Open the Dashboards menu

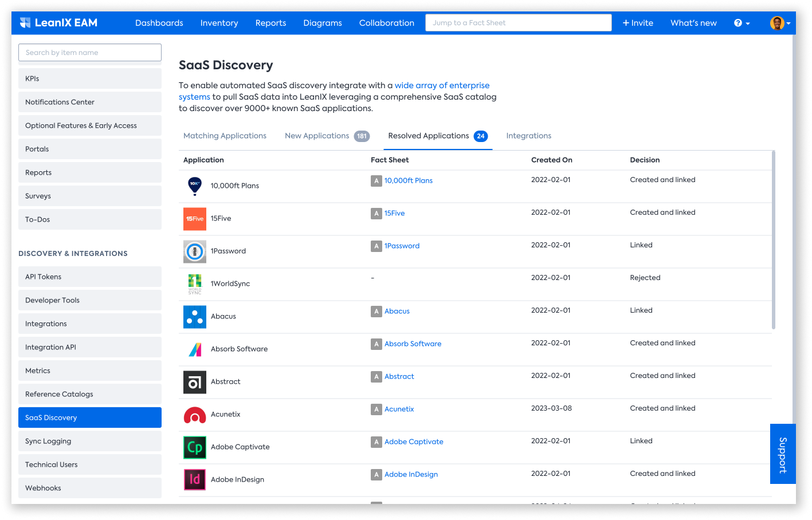tap(159, 23)
